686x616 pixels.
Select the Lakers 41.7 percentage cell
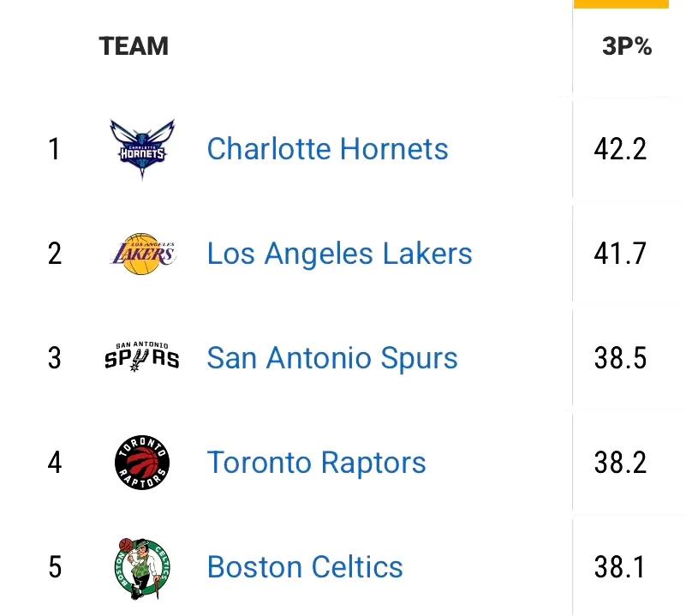click(x=620, y=254)
